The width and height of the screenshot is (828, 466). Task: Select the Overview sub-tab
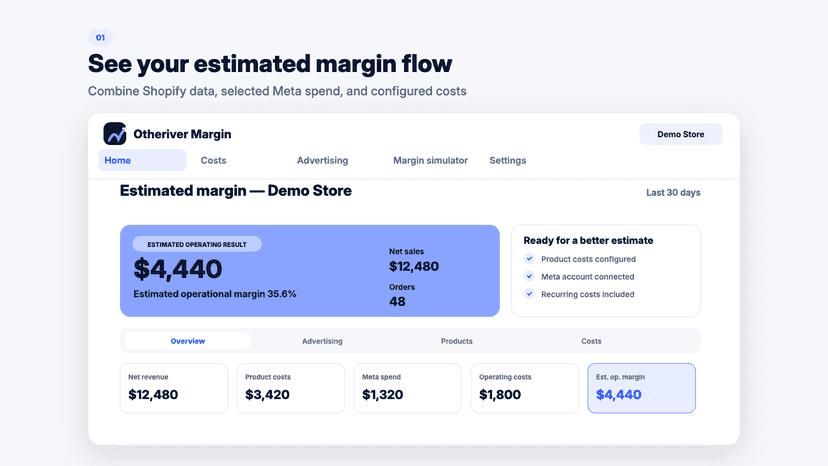pyautogui.click(x=187, y=341)
